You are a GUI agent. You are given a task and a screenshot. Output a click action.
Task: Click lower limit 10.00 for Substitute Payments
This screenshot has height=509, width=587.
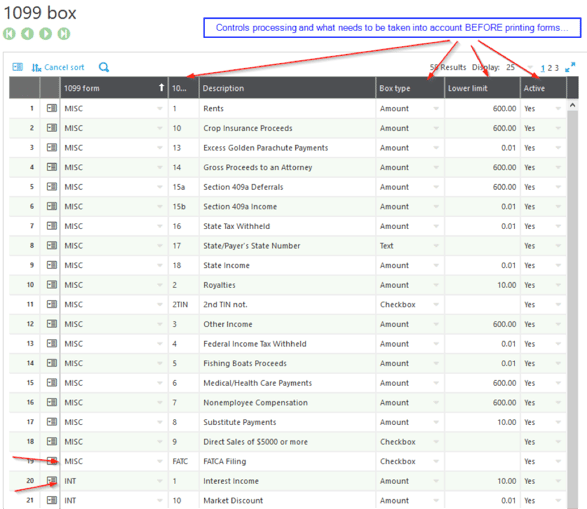click(482, 422)
